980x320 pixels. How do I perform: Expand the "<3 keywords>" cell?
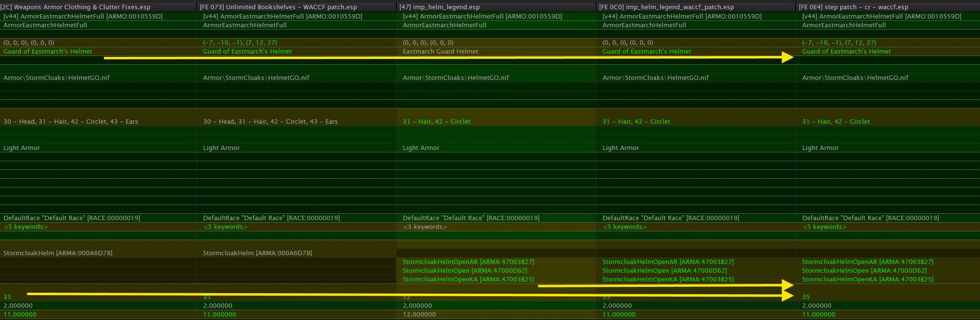[425, 227]
